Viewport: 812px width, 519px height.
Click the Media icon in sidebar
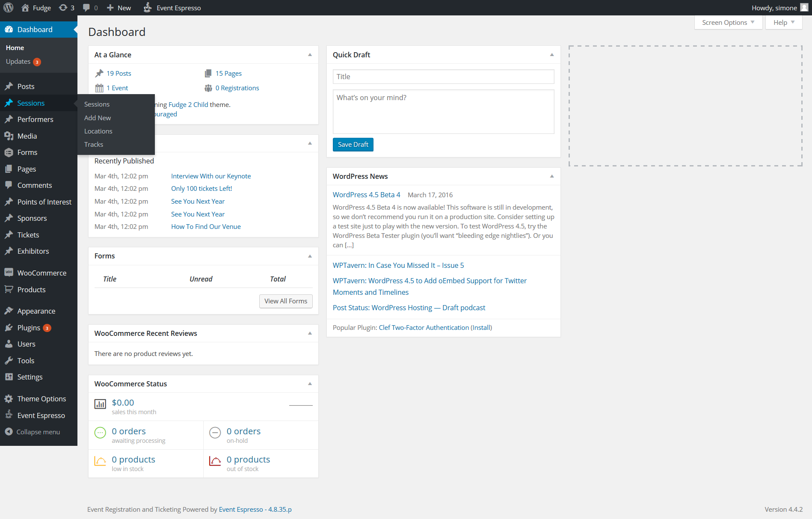pos(9,136)
